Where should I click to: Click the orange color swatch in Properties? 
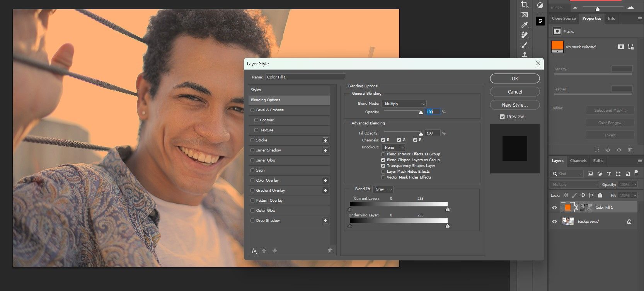(557, 46)
